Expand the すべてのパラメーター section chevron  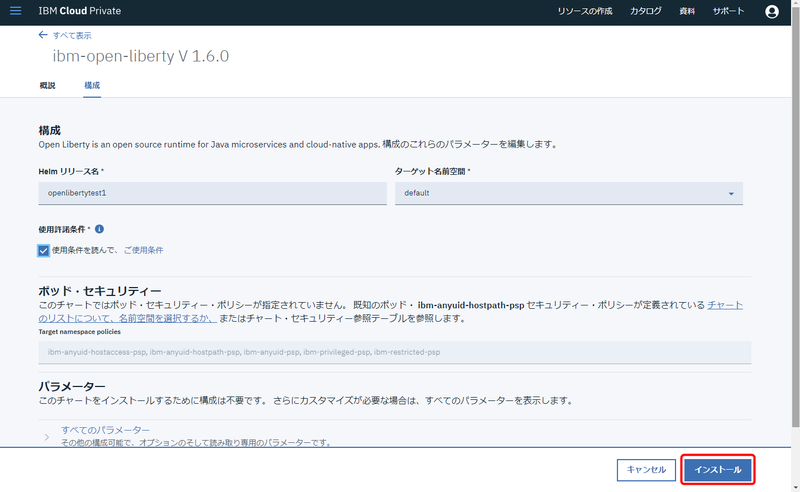click(46, 437)
